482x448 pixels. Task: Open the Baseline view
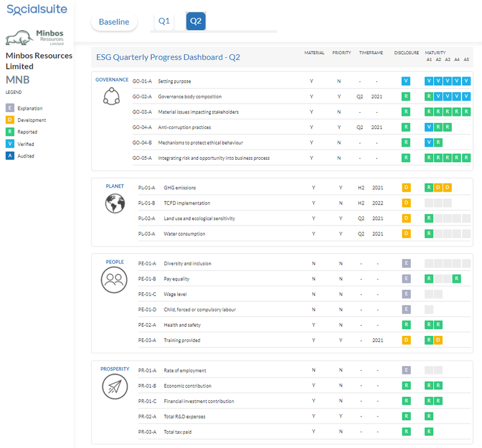click(x=114, y=22)
